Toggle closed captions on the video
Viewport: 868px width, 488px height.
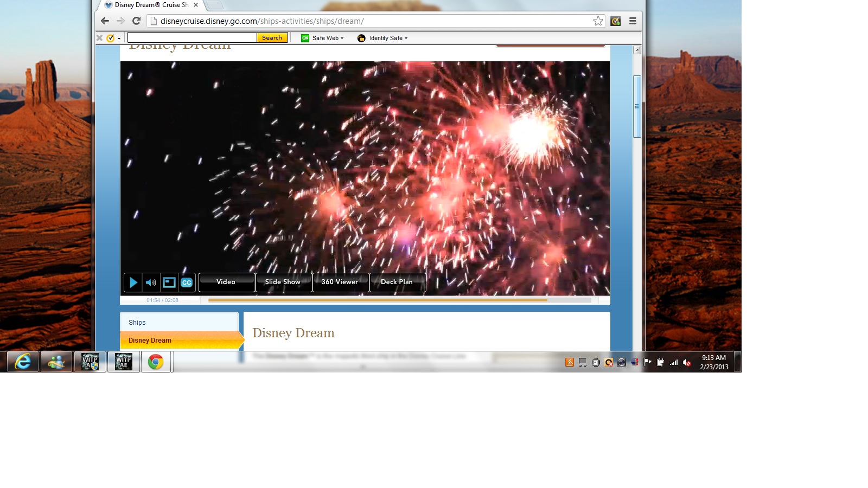[187, 282]
